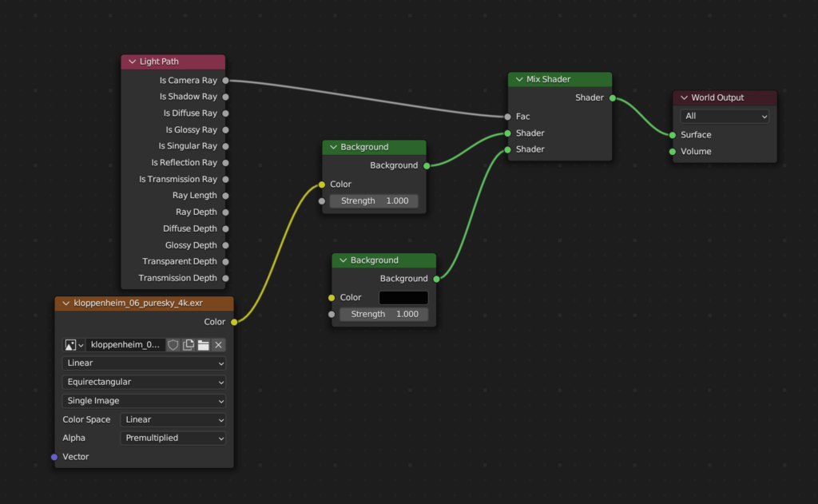818x504 pixels.
Task: Click the Strength 1.000 field on the upper Background node
Action: pos(374,200)
